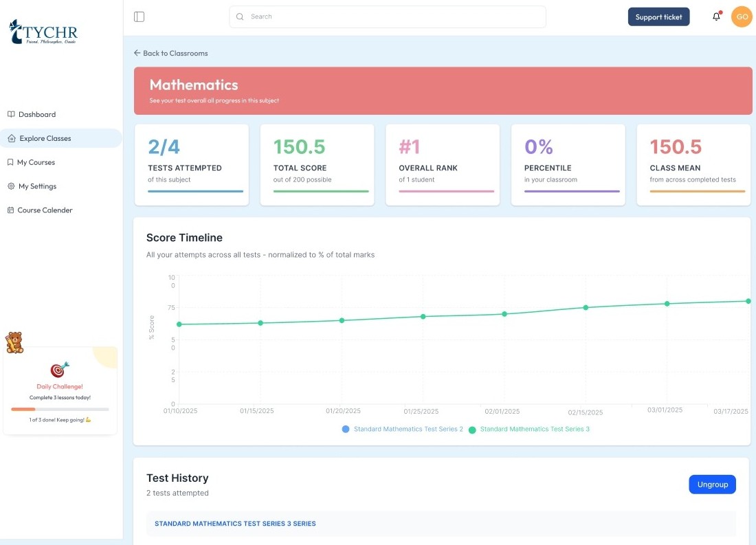Click the 03/17/2025 data point on chart

point(748,301)
